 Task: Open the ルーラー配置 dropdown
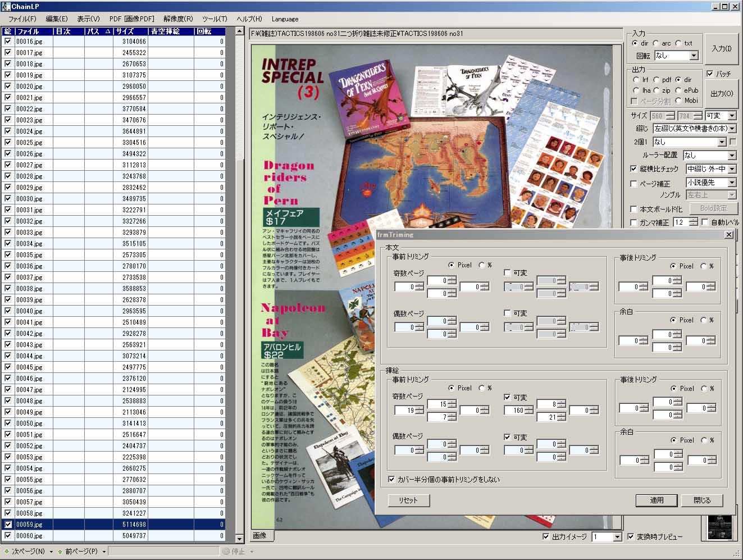click(732, 155)
